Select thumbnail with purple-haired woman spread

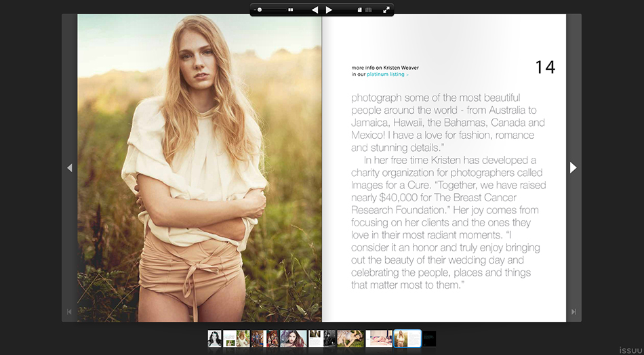pos(294,339)
